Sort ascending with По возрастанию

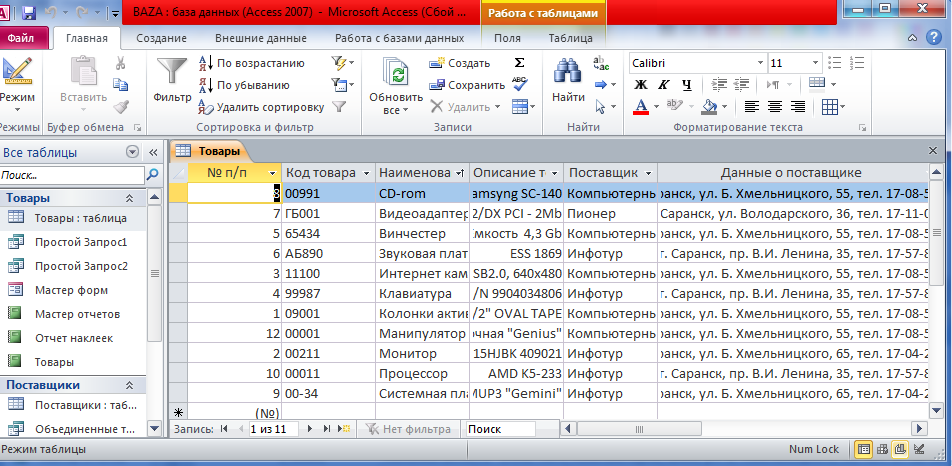pyautogui.click(x=251, y=63)
